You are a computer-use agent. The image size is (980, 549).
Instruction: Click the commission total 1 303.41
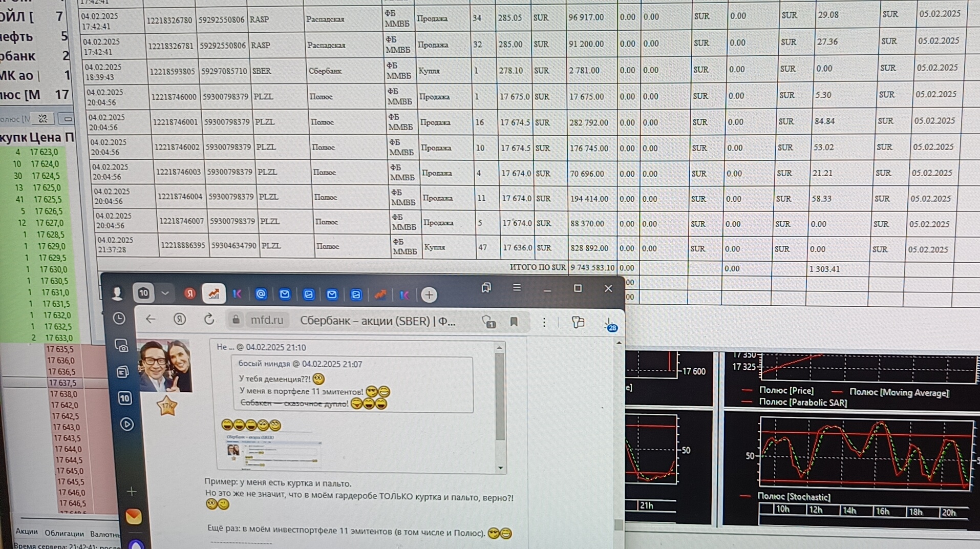824,269
